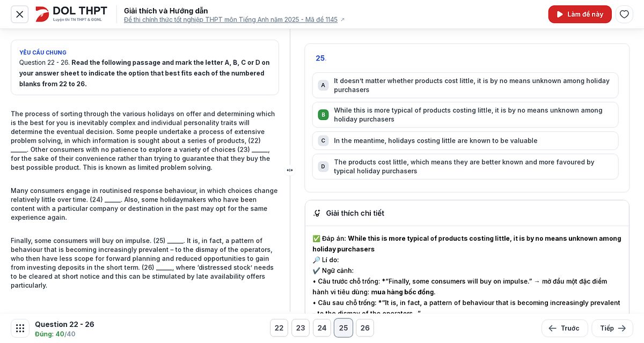Image resolution: width=644 pixels, height=343 pixels.
Task: Open the question grid menu icon
Action: pos(20,328)
